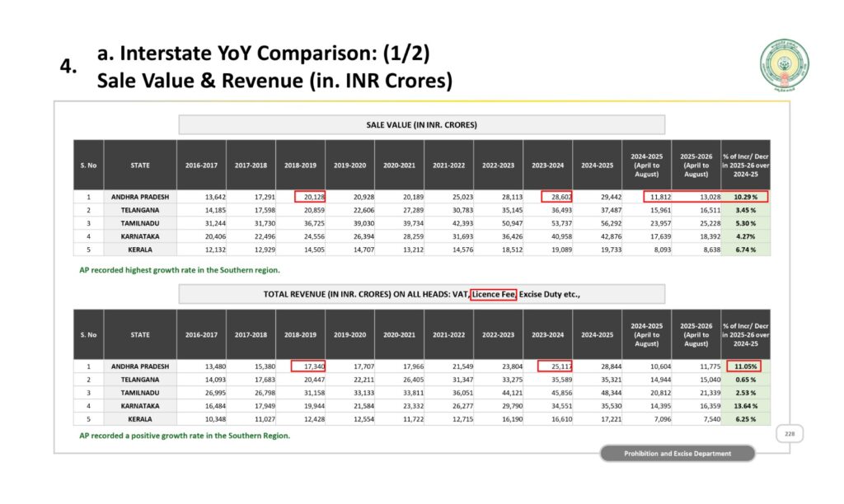The height and width of the screenshot is (504, 844).
Task: Click the red-boxed Licence Fee text
Action: [493, 294]
